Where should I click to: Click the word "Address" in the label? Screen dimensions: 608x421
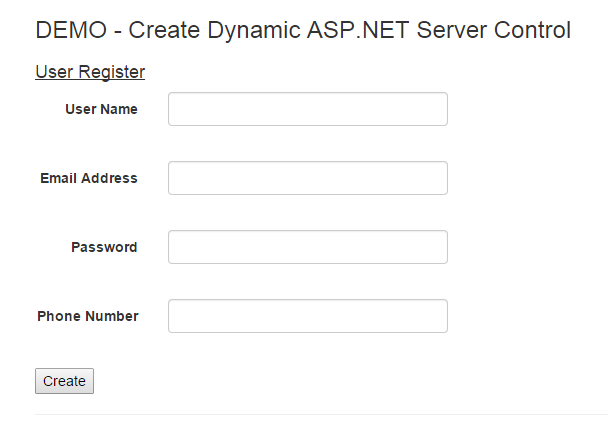click(109, 178)
